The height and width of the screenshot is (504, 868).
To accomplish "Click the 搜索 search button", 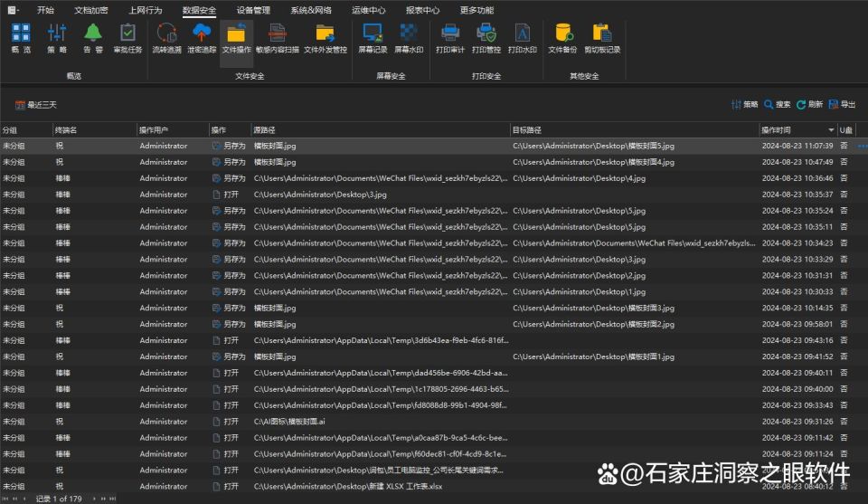I will coord(778,104).
